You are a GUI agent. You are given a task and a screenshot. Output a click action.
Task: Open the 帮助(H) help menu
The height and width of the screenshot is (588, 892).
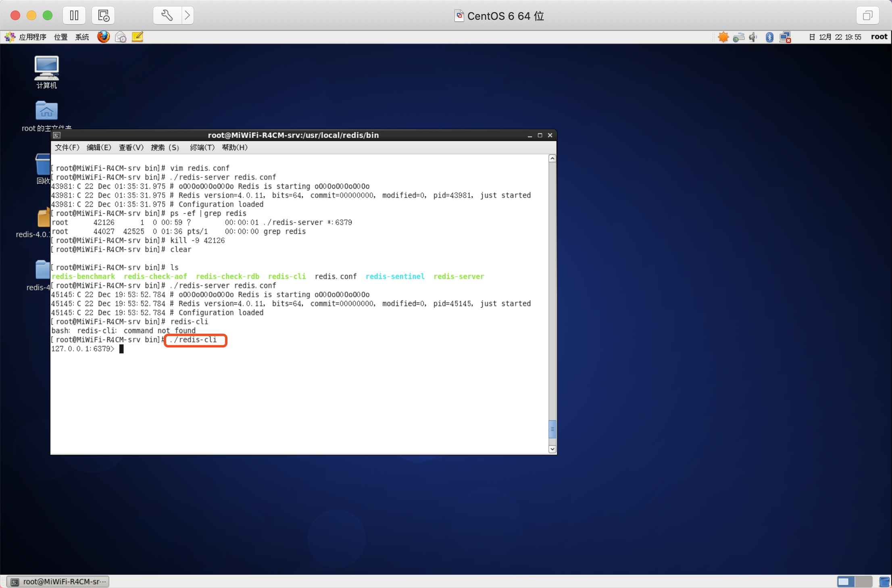pos(235,148)
